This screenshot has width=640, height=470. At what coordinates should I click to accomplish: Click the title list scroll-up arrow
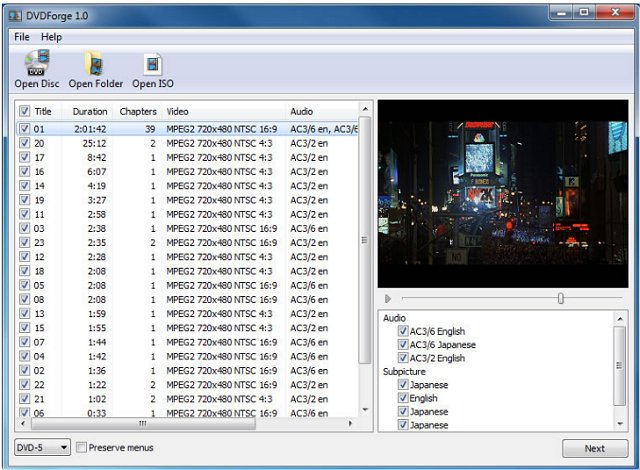[364, 109]
